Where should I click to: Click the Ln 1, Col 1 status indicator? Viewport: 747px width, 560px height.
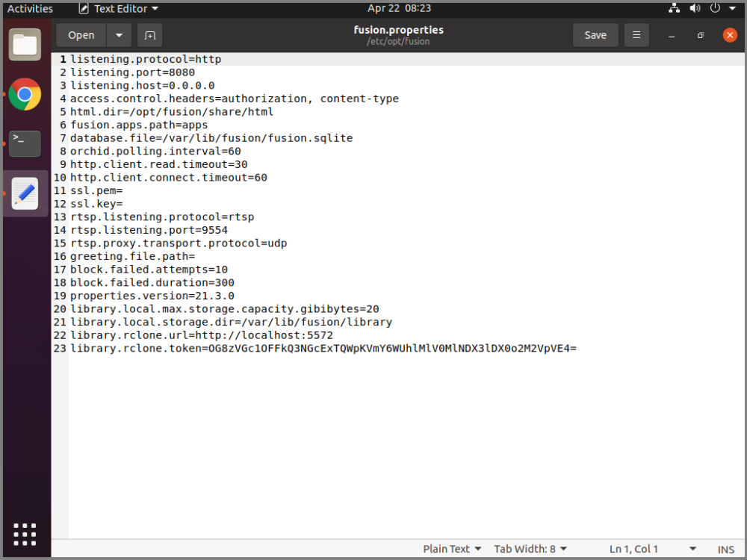point(633,549)
